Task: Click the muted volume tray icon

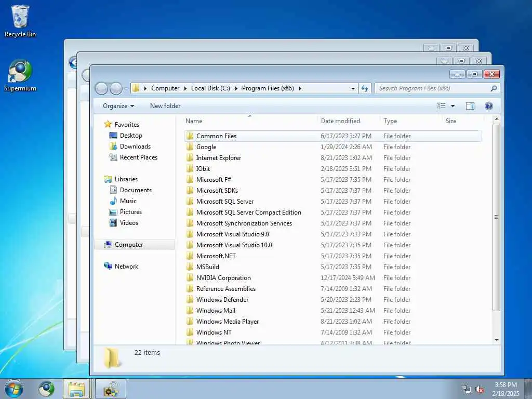Action: click(x=480, y=390)
